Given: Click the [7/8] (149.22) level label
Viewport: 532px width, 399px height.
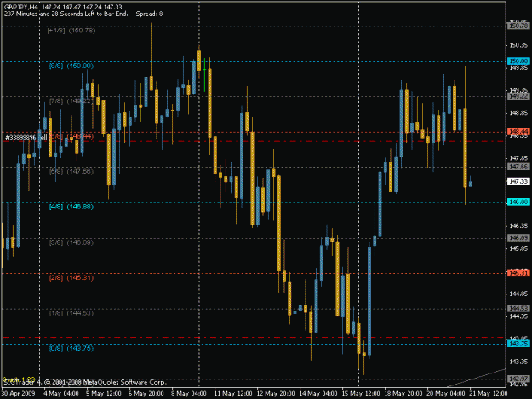Looking at the screenshot, I should (71, 101).
